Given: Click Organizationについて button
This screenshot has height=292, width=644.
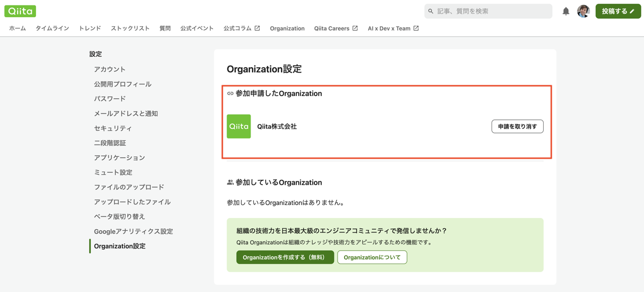Looking at the screenshot, I should tap(372, 257).
